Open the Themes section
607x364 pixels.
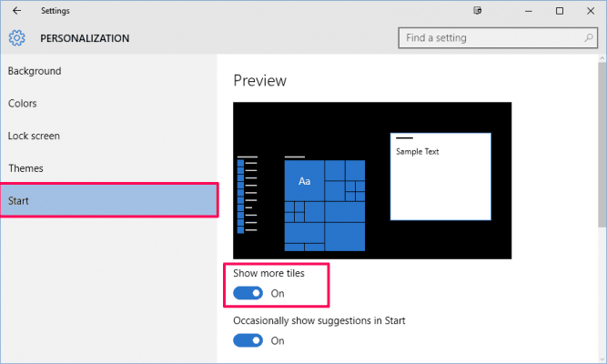25,168
